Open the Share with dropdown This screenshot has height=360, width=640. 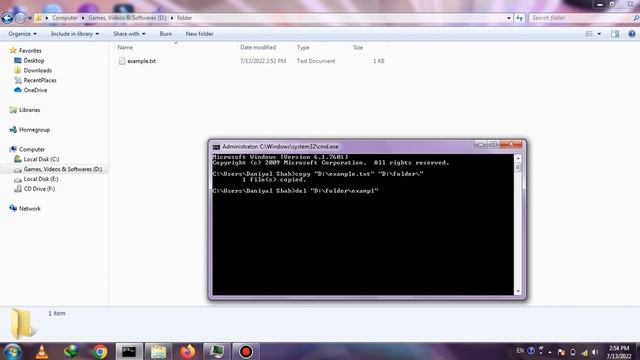tap(129, 34)
